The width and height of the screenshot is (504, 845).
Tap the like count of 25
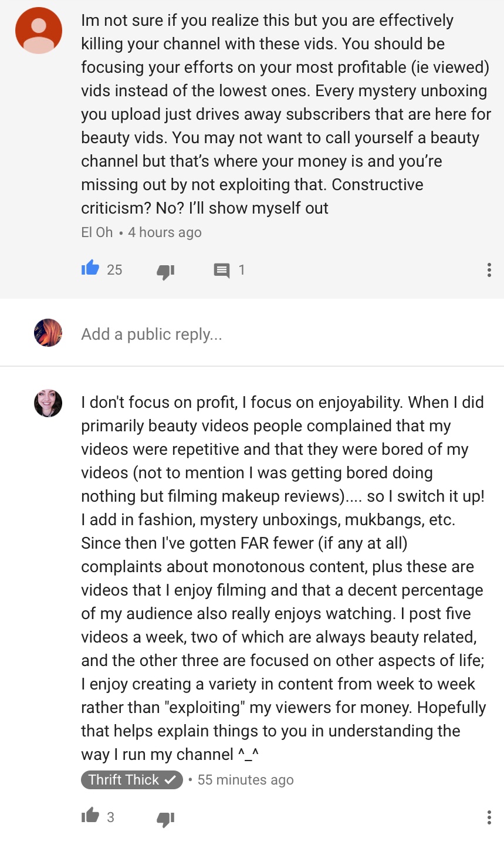coord(114,270)
